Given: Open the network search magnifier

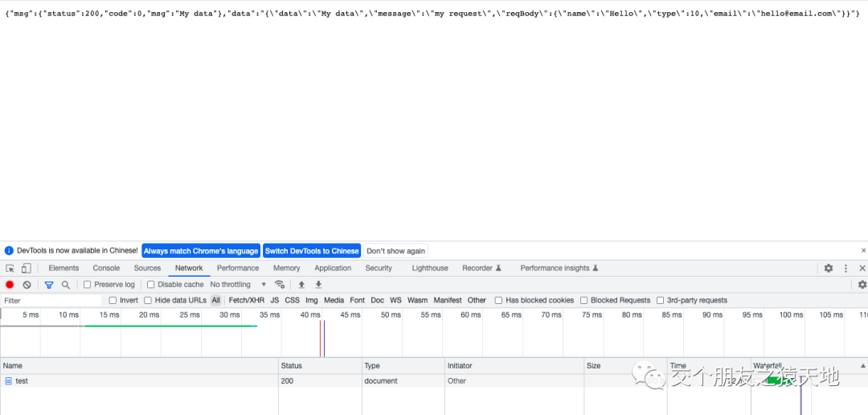Looking at the screenshot, I should pos(65,285).
